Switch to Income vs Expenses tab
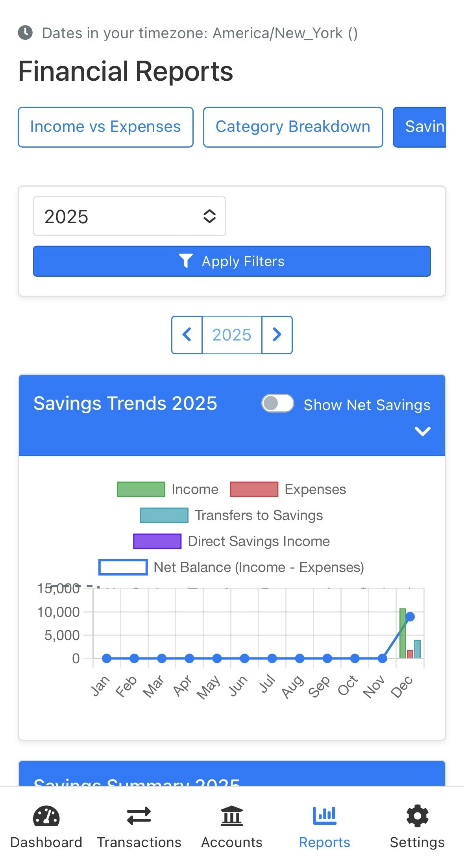The height and width of the screenshot is (868, 464). [x=105, y=127]
